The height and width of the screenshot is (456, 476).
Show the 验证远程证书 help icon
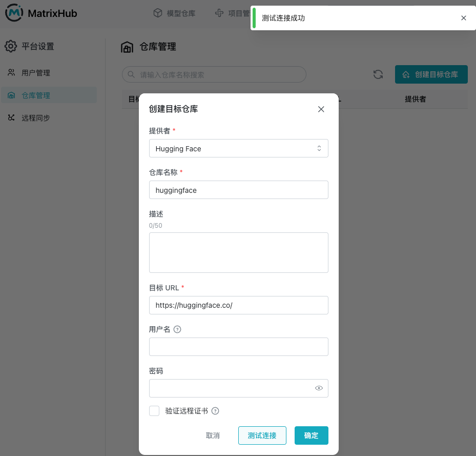click(x=215, y=411)
